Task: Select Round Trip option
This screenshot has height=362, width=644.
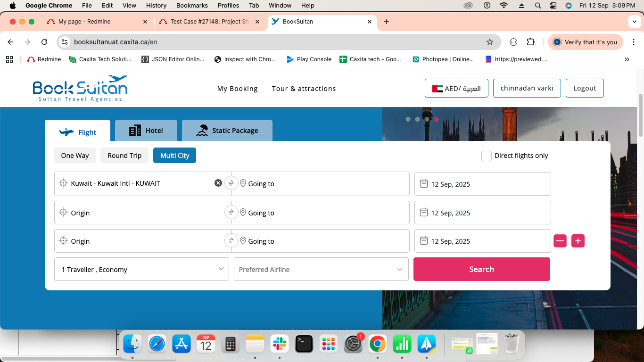Action: point(124,156)
